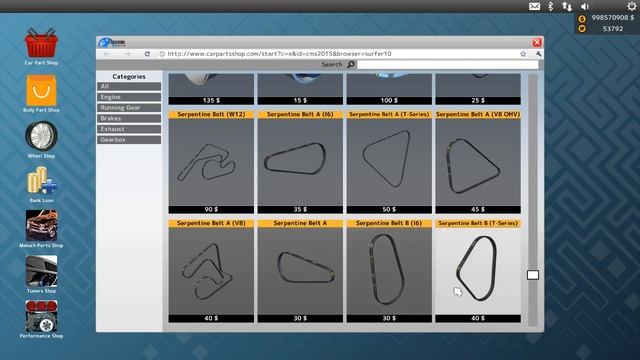Select Serpentine Belt A (I6) product
Screen dimensions: 640x360
(300, 162)
